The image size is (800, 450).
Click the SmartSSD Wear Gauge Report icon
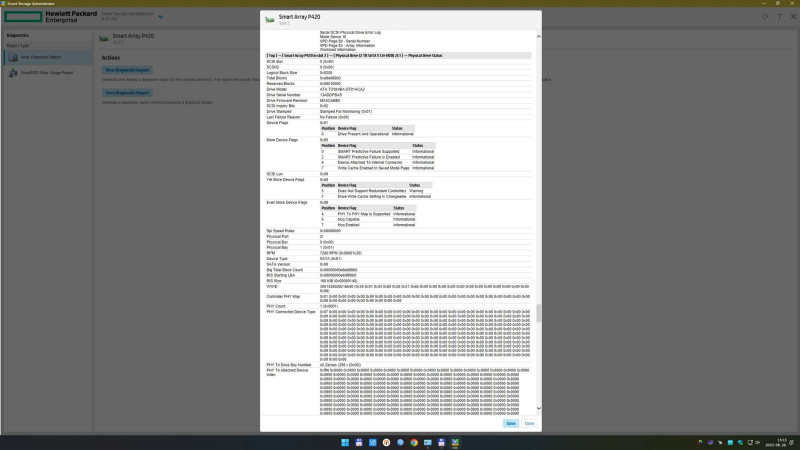(13, 73)
